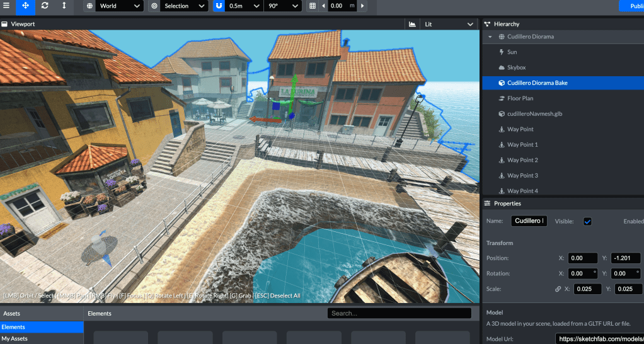Select the Elements assets tab

(x=42, y=327)
